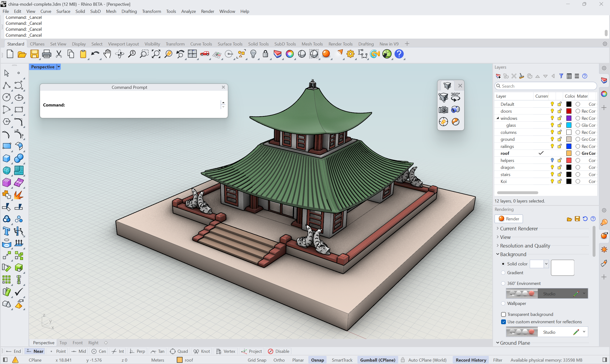The image size is (610, 364).
Task: Click the blue Help question mark icon
Action: coord(399,54)
